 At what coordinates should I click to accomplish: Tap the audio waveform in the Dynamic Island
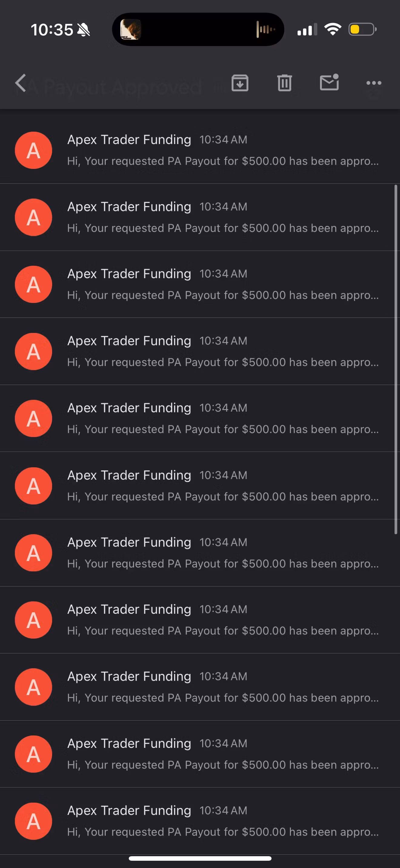tap(265, 30)
